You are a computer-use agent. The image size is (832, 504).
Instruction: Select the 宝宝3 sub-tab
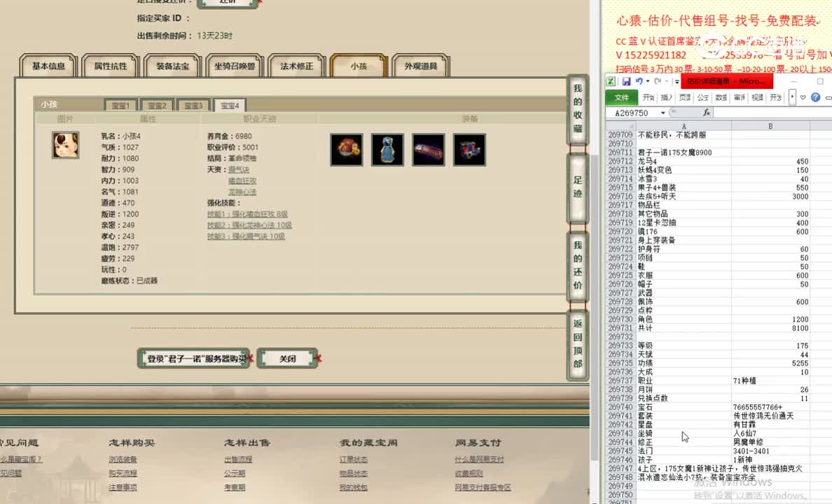(194, 105)
